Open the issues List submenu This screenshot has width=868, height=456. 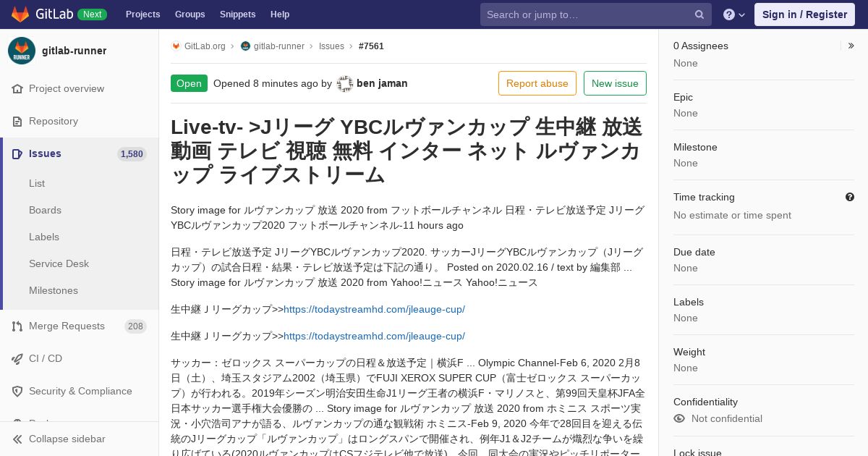pos(37,183)
